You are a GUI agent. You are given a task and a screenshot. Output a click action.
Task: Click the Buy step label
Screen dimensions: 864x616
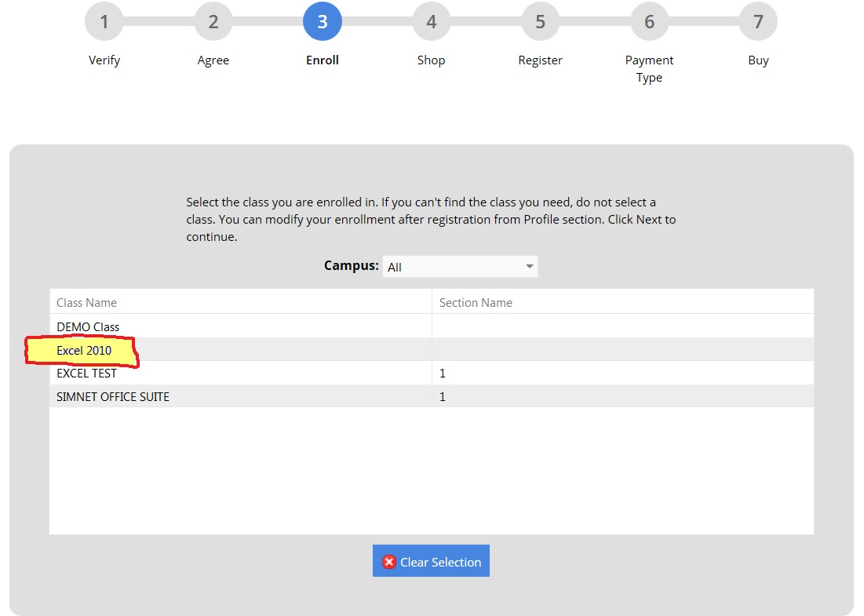[758, 60]
